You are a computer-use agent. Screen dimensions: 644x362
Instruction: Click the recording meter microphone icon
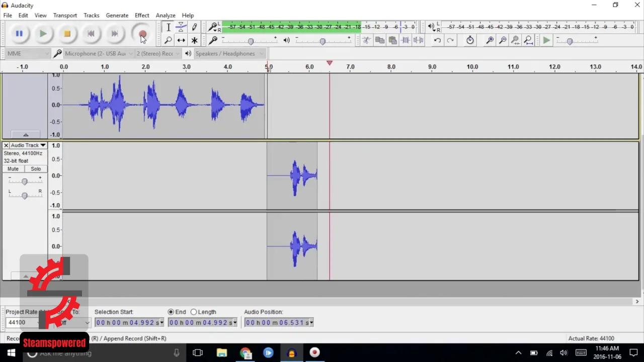[213, 27]
